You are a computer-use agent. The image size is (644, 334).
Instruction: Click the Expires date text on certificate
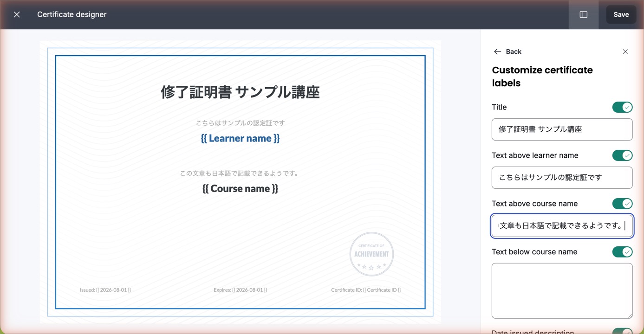tap(240, 290)
